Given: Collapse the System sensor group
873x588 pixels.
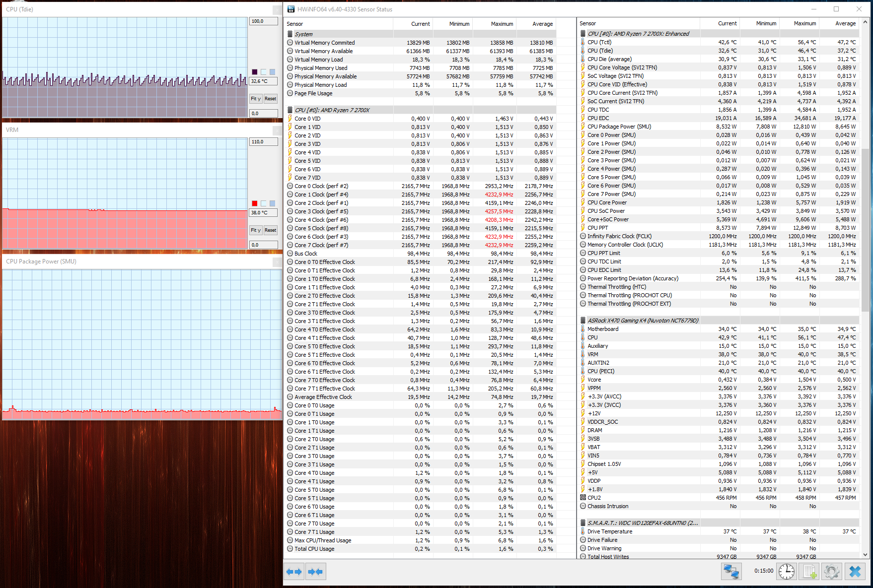Looking at the screenshot, I should coord(290,34).
